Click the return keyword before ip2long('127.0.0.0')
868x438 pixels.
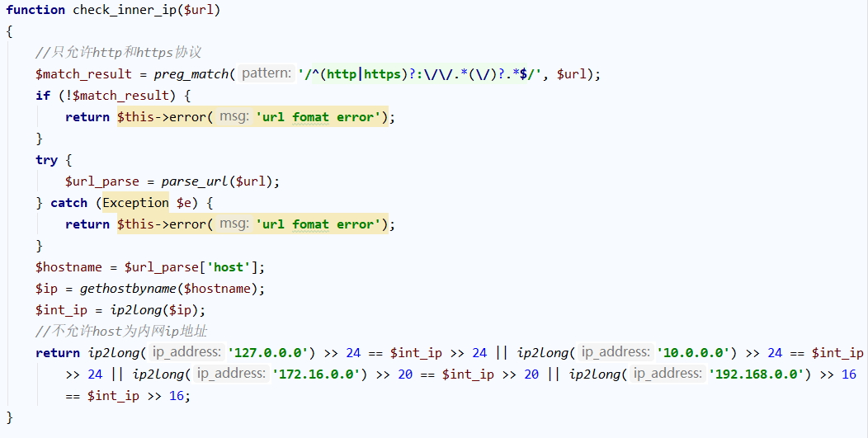[x=58, y=353]
